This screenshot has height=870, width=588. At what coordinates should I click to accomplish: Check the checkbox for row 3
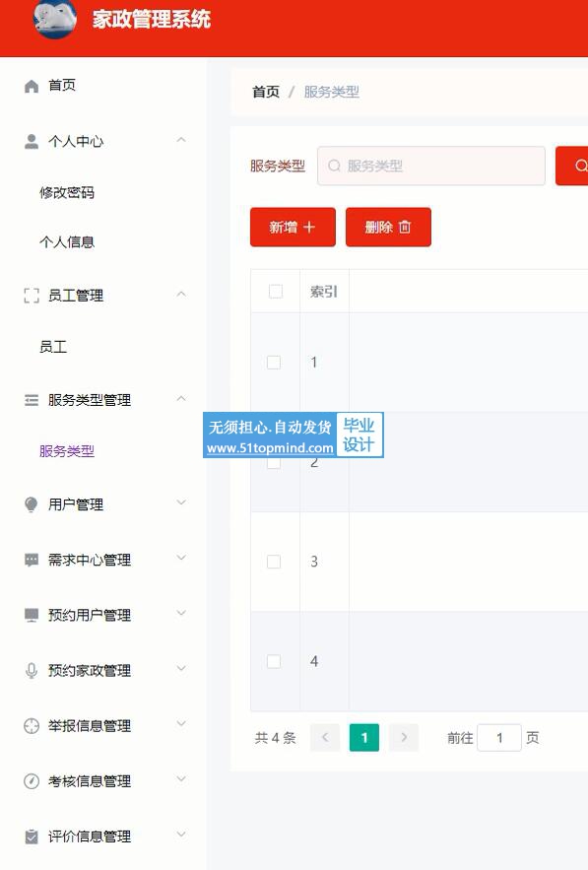(274, 562)
